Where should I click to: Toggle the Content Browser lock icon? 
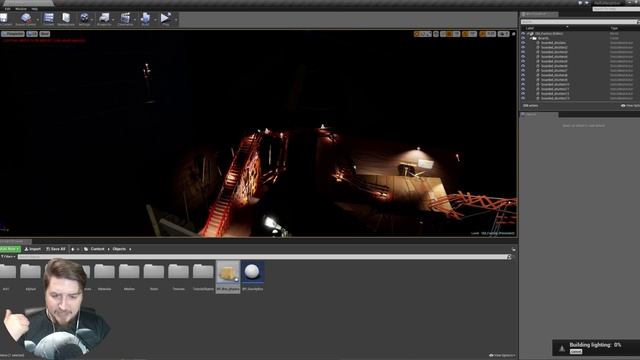[513, 249]
